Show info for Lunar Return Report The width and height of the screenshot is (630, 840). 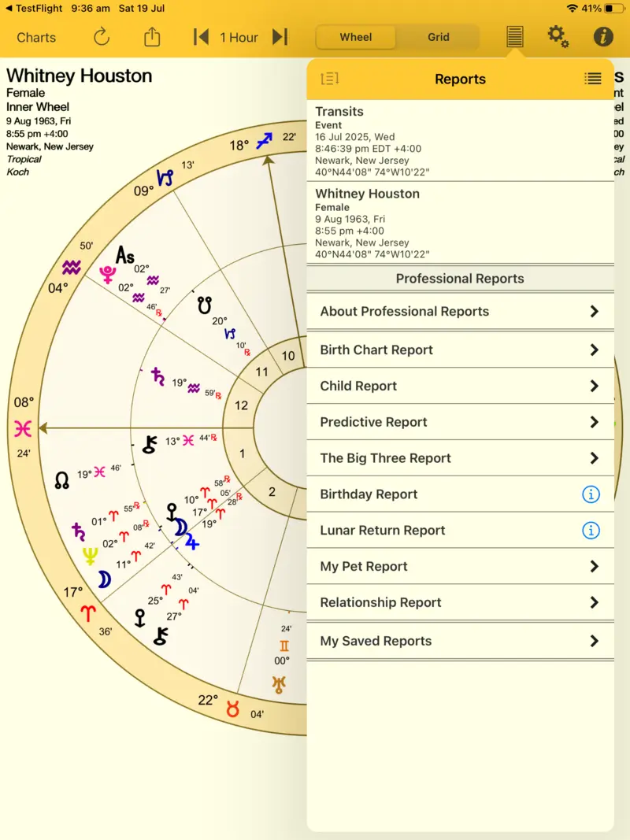click(x=591, y=531)
